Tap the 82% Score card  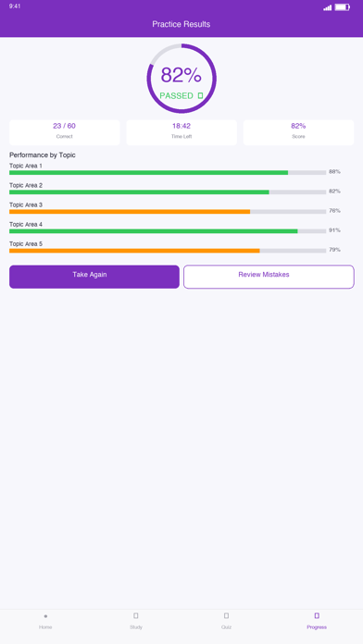click(298, 132)
